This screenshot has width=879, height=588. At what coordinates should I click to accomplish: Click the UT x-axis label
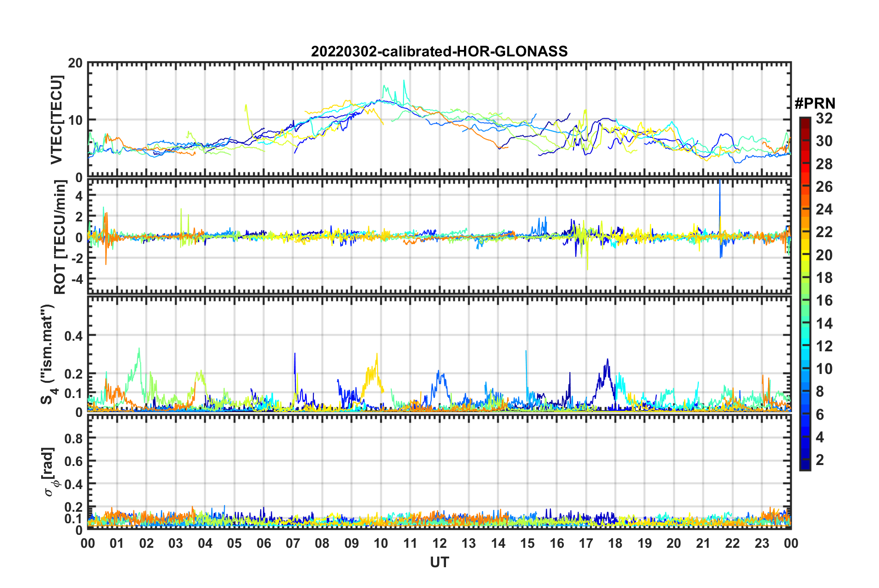coord(439,562)
